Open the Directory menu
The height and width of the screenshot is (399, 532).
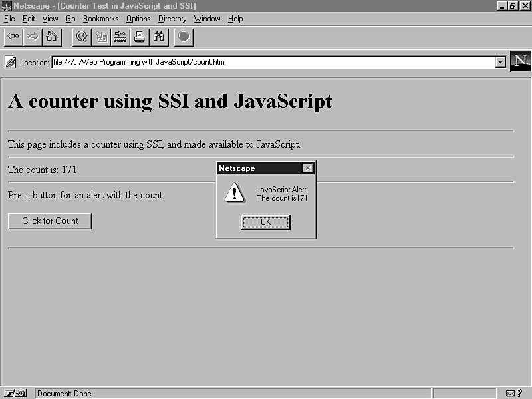[x=172, y=19]
